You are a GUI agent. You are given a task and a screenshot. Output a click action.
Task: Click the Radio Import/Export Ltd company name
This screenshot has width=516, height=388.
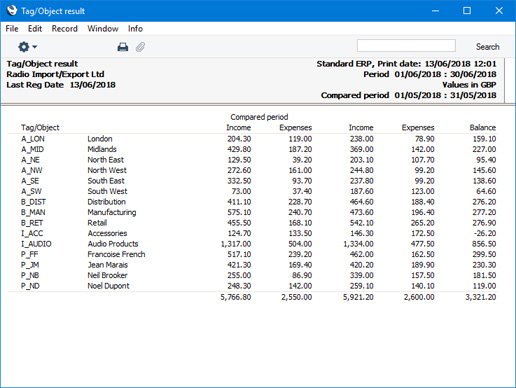[x=55, y=74]
